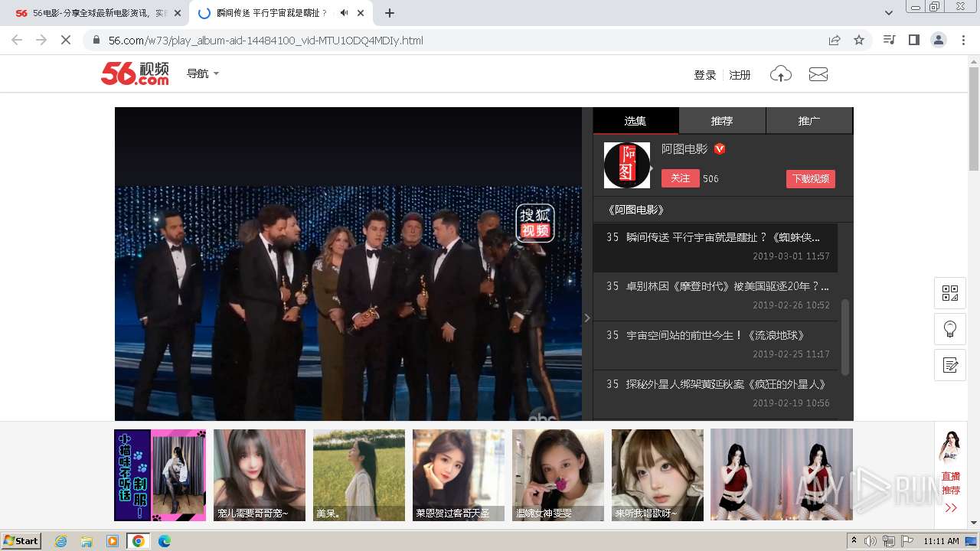
Task: Open a new browser tab
Action: tap(390, 13)
